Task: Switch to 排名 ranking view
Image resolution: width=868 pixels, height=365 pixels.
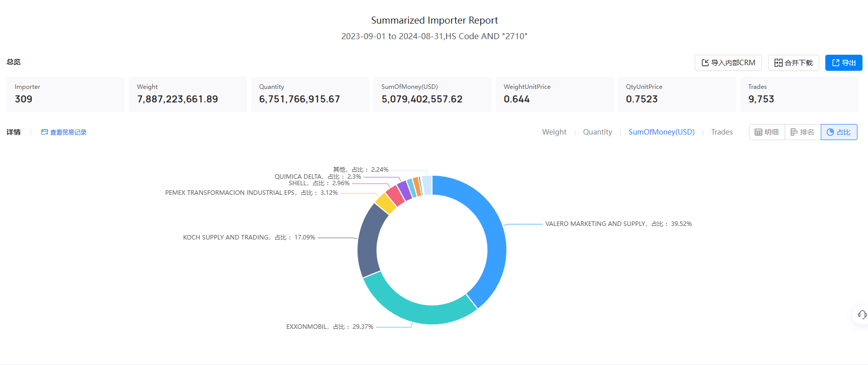Action: pos(802,132)
